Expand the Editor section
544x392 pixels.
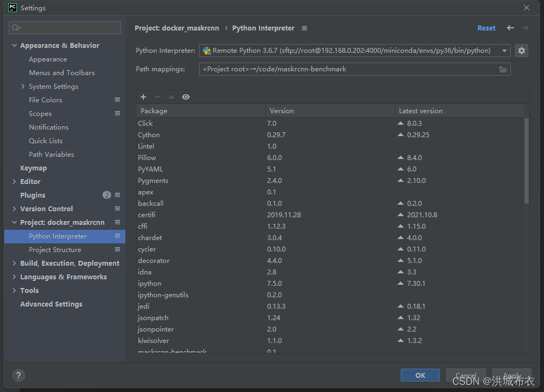click(x=14, y=182)
